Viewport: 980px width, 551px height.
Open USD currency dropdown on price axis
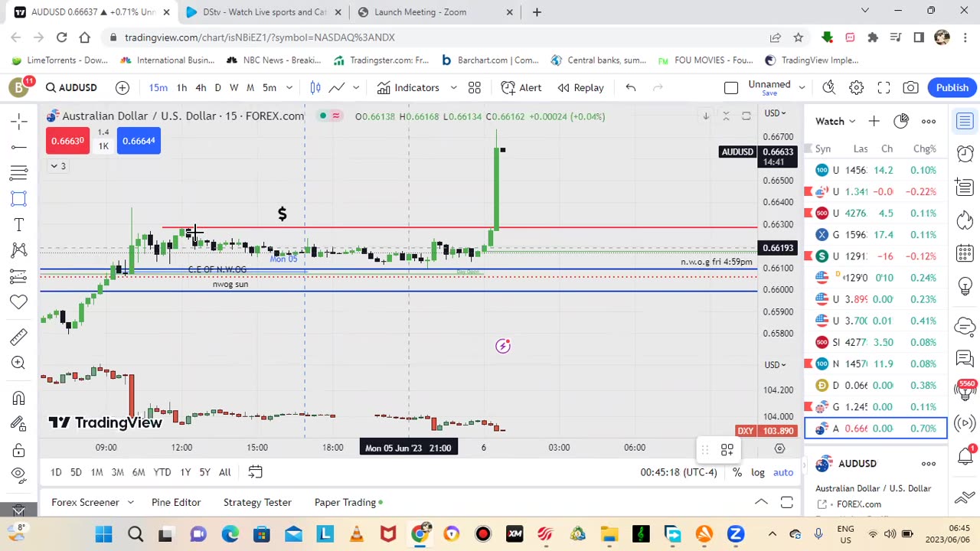775,113
